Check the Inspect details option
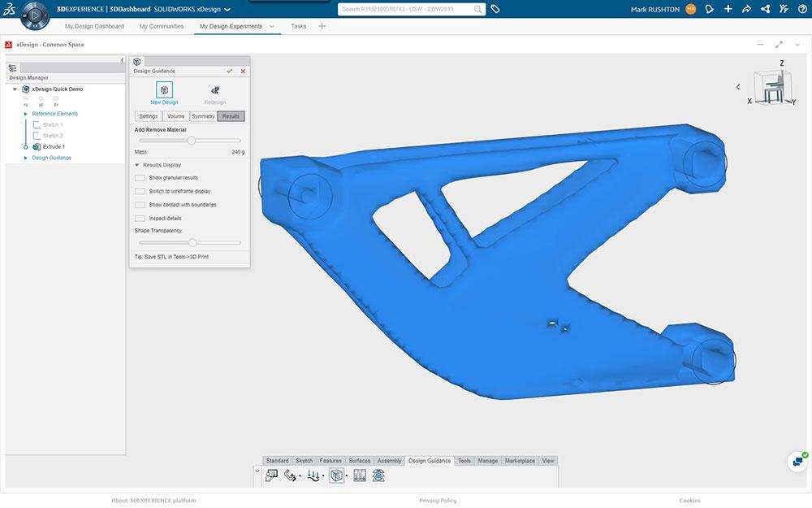 click(x=140, y=219)
